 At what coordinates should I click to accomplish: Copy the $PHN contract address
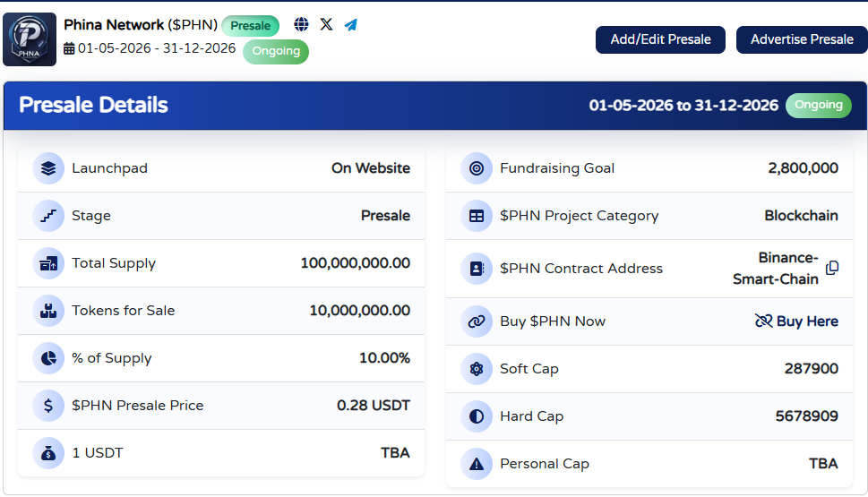(832, 268)
